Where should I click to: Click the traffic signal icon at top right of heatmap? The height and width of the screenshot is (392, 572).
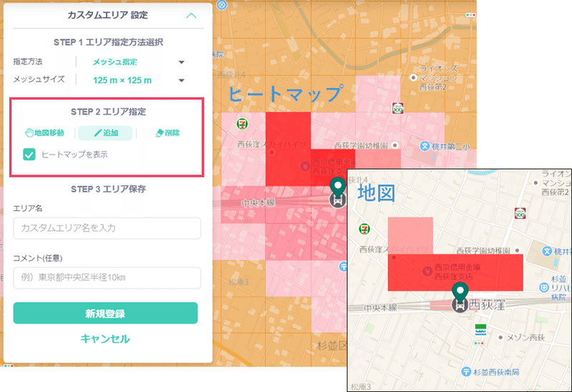(470, 15)
